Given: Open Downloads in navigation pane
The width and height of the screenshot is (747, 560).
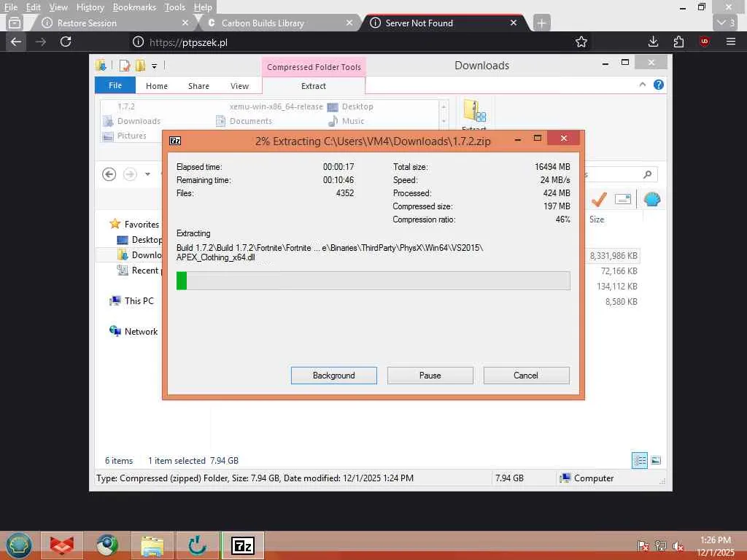Looking at the screenshot, I should [139, 254].
